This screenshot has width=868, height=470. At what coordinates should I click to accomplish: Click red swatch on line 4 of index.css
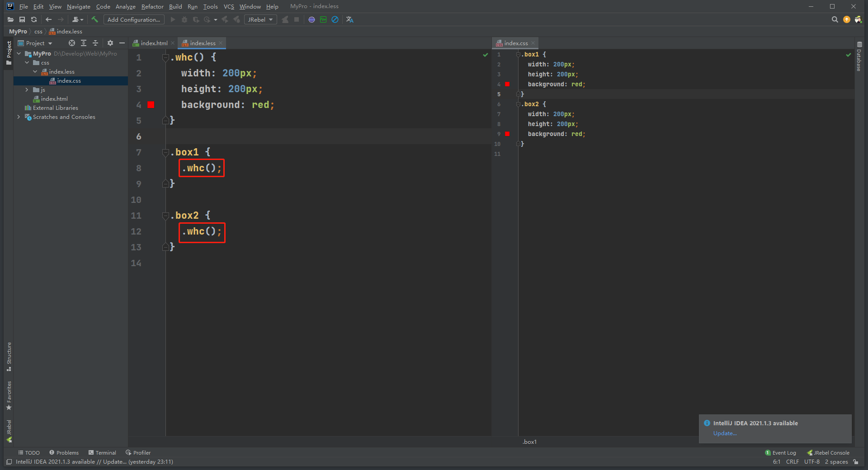507,85
